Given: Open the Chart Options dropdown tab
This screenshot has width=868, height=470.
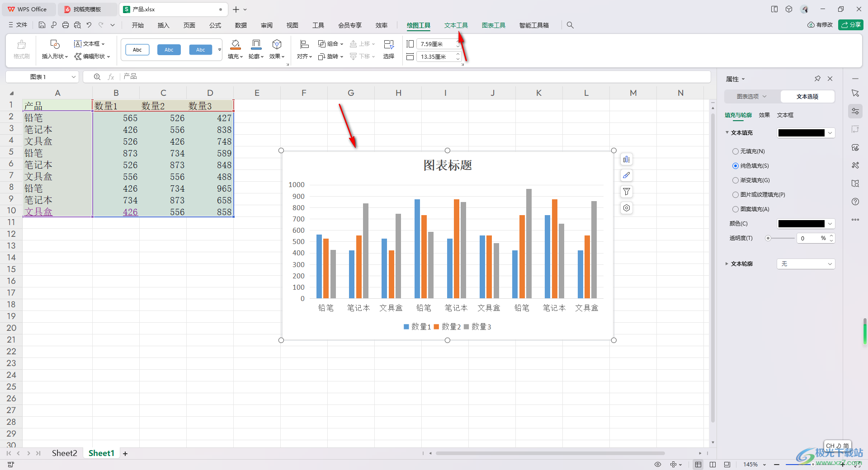Looking at the screenshot, I should click(x=751, y=97).
